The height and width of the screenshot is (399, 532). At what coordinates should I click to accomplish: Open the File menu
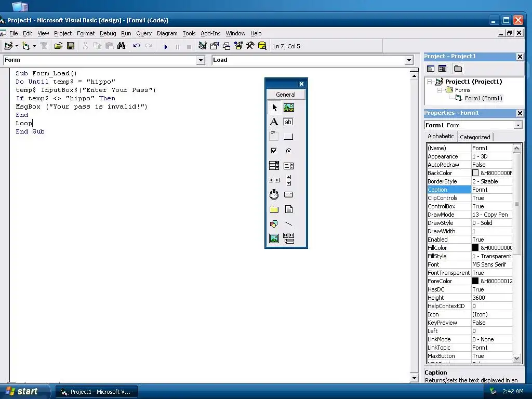tap(14, 33)
